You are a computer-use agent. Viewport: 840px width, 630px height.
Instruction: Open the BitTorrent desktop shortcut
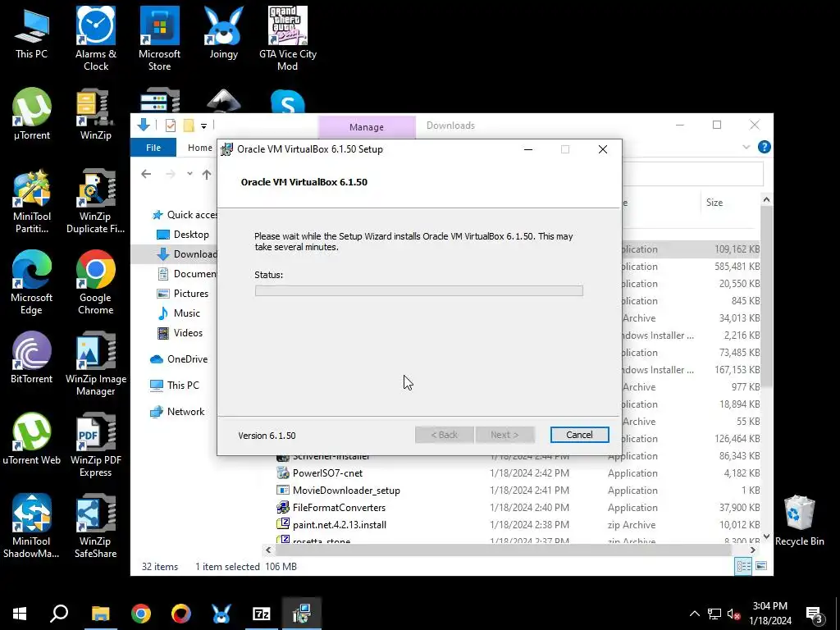(32, 358)
